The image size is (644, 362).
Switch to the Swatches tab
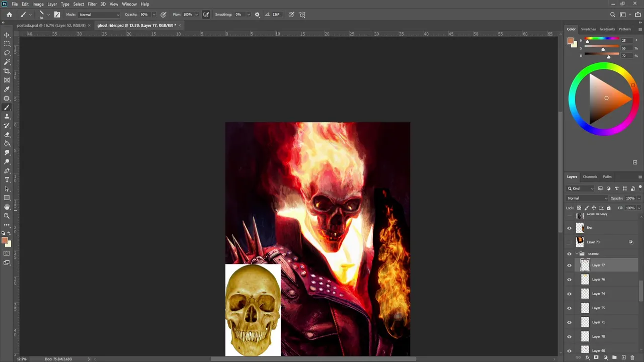(588, 29)
